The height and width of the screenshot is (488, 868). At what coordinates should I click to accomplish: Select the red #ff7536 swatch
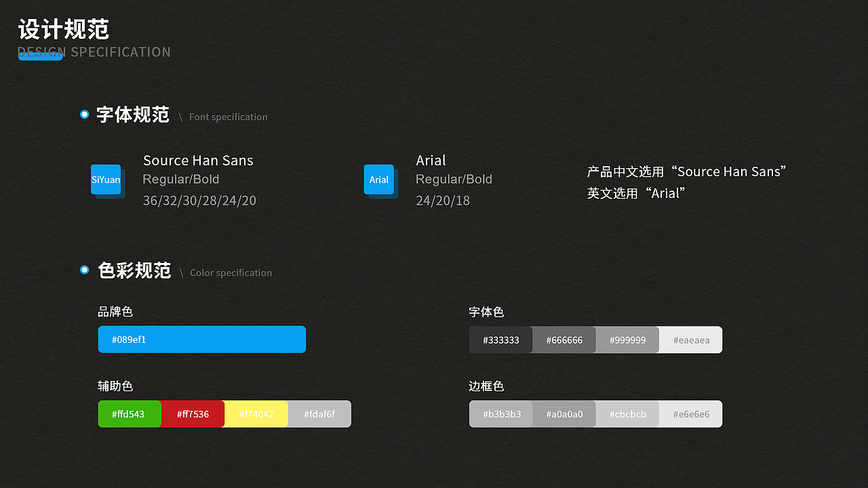[x=193, y=414]
